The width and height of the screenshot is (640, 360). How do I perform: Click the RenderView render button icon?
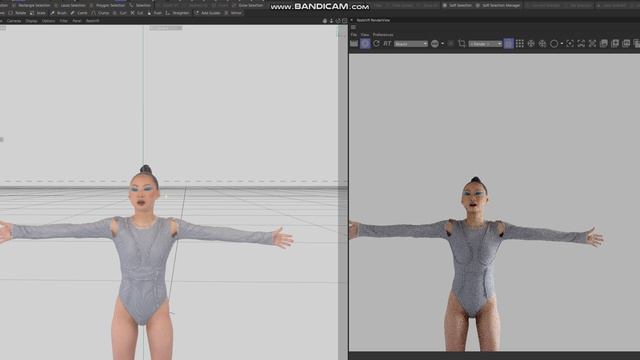click(354, 44)
